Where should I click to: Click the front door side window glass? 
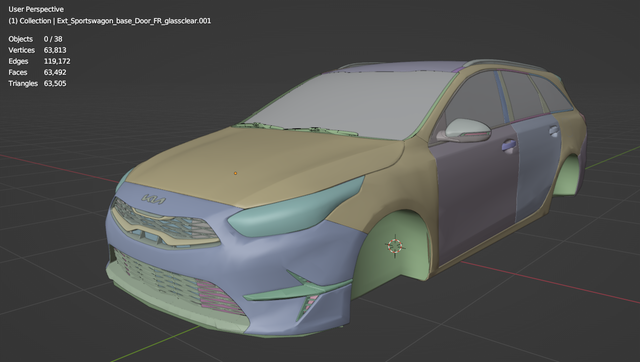click(476, 100)
